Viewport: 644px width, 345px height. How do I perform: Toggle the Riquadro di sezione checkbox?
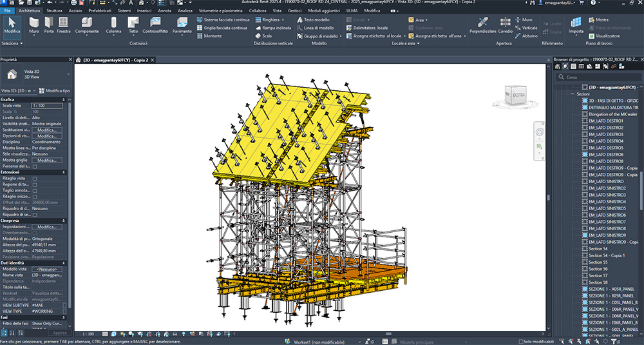click(35, 215)
